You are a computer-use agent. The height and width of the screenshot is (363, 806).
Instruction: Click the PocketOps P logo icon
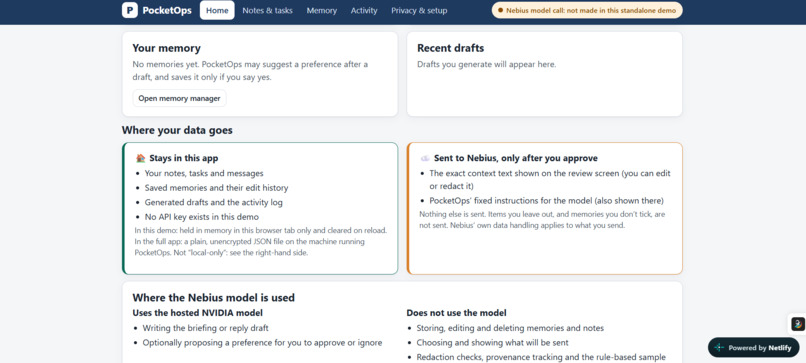[130, 10]
